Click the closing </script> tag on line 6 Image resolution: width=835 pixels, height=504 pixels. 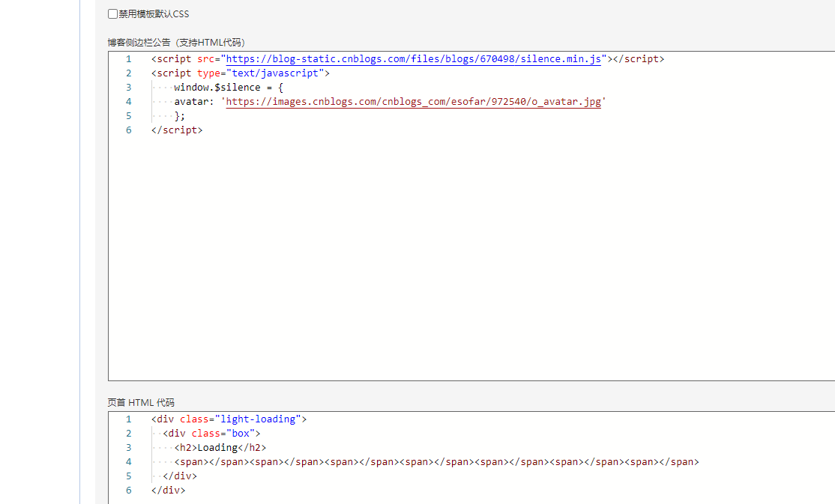(x=176, y=130)
